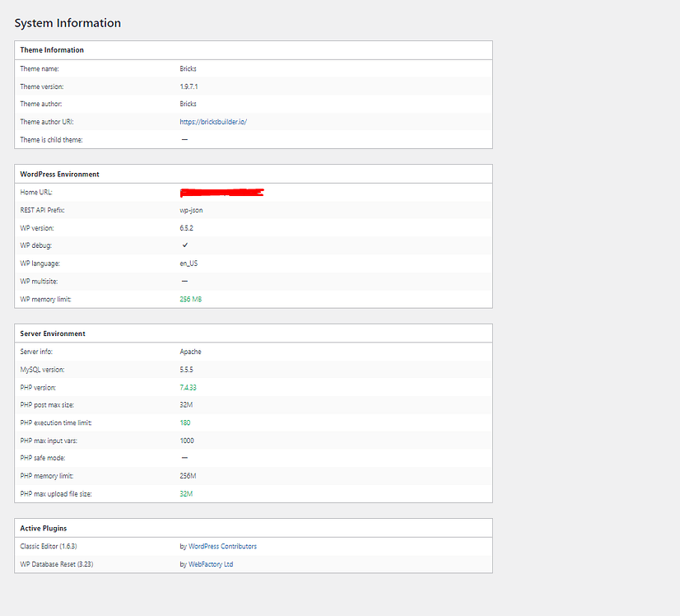Screen dimensions: 680x616
Task: Click the wp-json REST API prefix value
Action: pos(191,210)
